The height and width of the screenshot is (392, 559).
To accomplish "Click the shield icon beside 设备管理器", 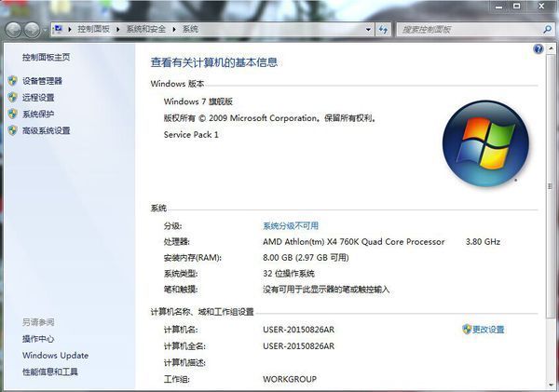I will pos(12,80).
